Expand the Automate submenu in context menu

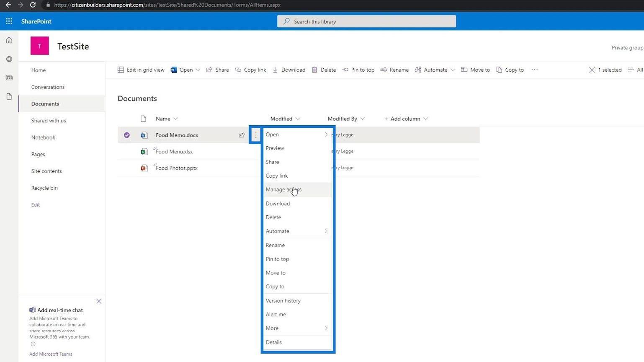tap(326, 231)
